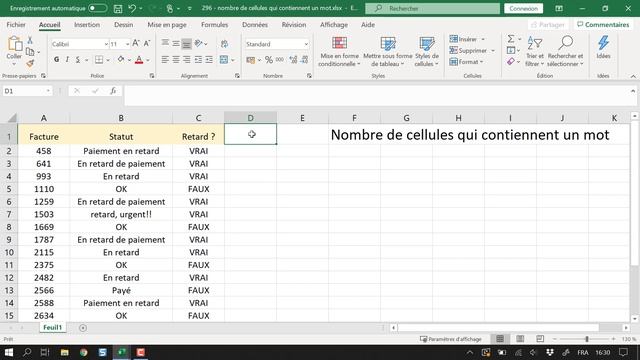Open File Explorer from taskbar
This screenshot has height=360, width=640.
(x=64, y=352)
